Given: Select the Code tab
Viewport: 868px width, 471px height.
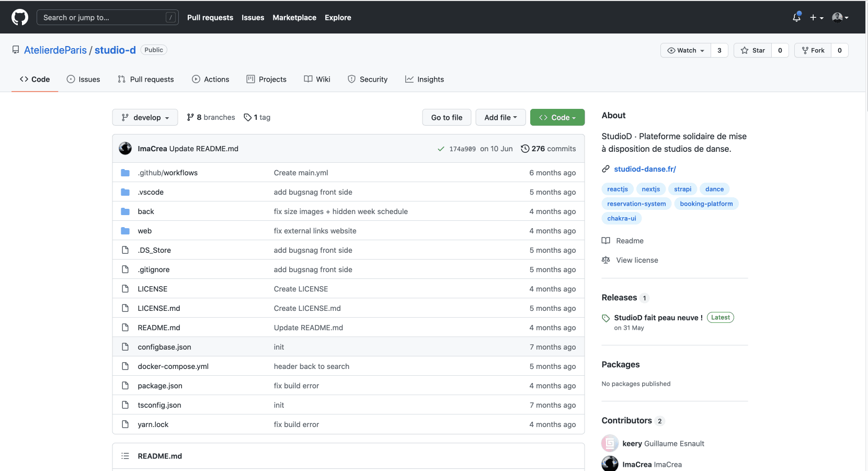Looking at the screenshot, I should click(35, 79).
